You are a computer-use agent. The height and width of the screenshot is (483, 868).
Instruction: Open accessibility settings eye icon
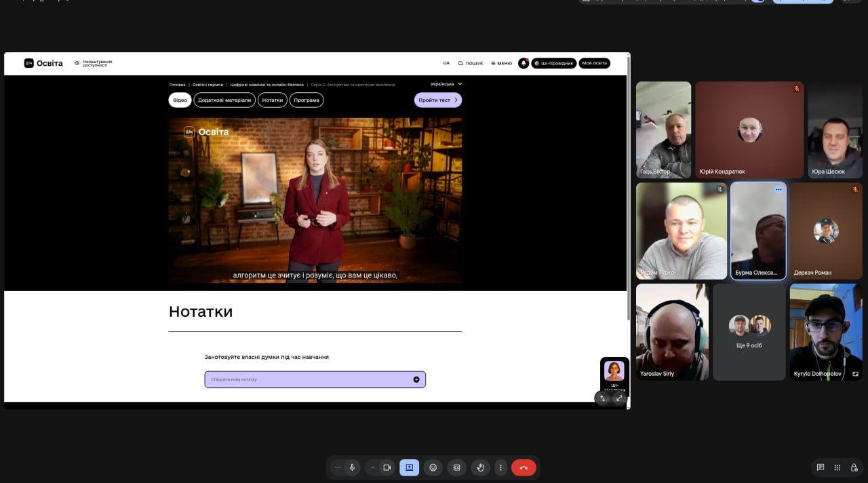coord(77,63)
